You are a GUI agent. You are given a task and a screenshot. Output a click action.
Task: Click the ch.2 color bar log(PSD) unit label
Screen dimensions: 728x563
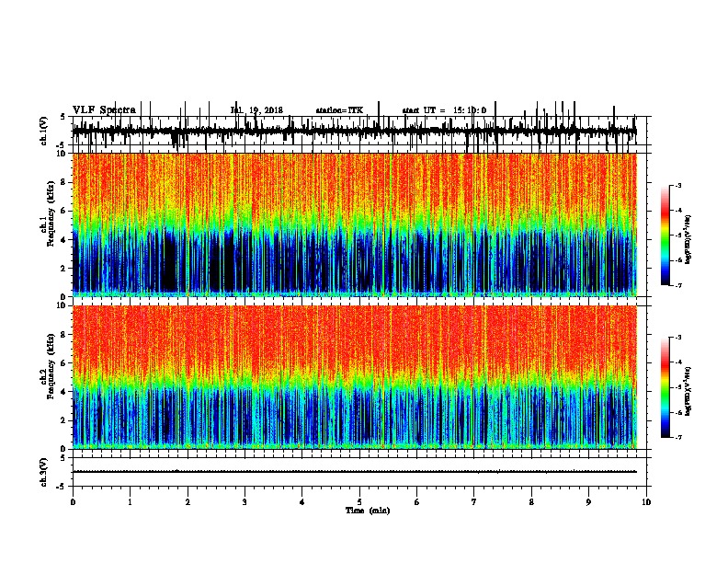tap(688, 391)
